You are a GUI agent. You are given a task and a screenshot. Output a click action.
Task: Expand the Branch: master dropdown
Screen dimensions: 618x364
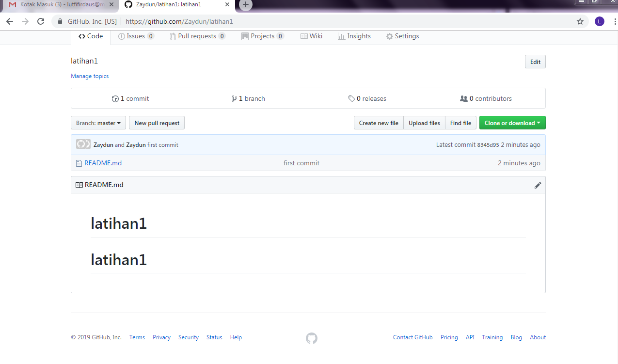coord(98,123)
